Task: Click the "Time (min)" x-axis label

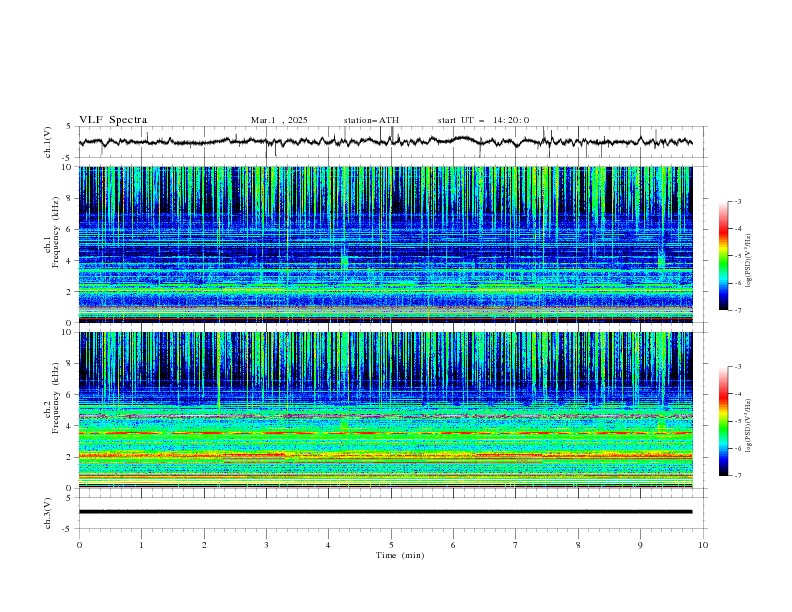Action: [400, 555]
